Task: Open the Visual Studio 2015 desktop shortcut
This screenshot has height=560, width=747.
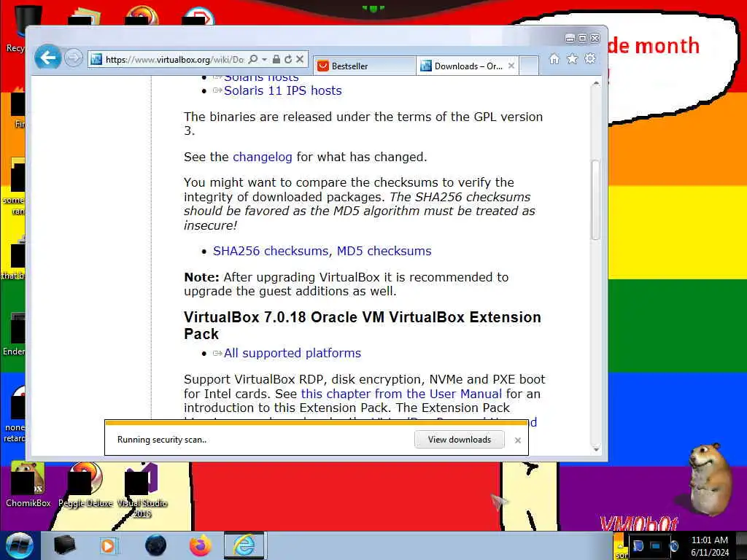Action: (x=142, y=491)
